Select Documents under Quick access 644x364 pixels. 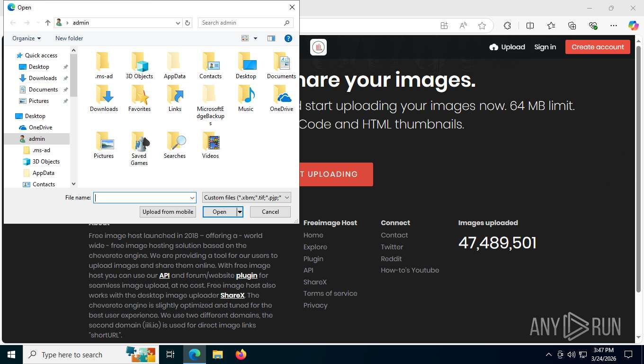pos(43,90)
